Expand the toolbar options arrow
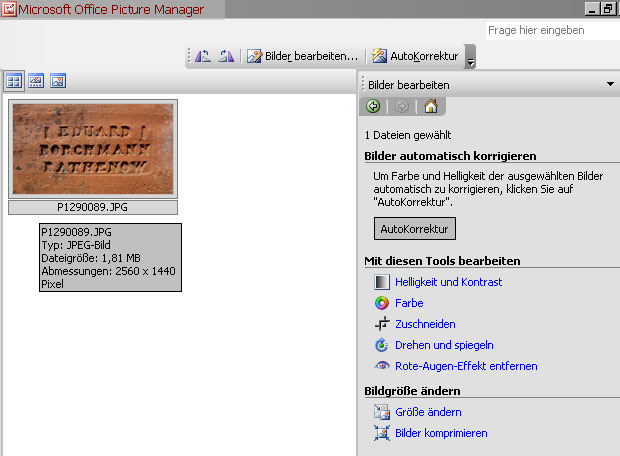This screenshot has width=620, height=456. [x=470, y=60]
